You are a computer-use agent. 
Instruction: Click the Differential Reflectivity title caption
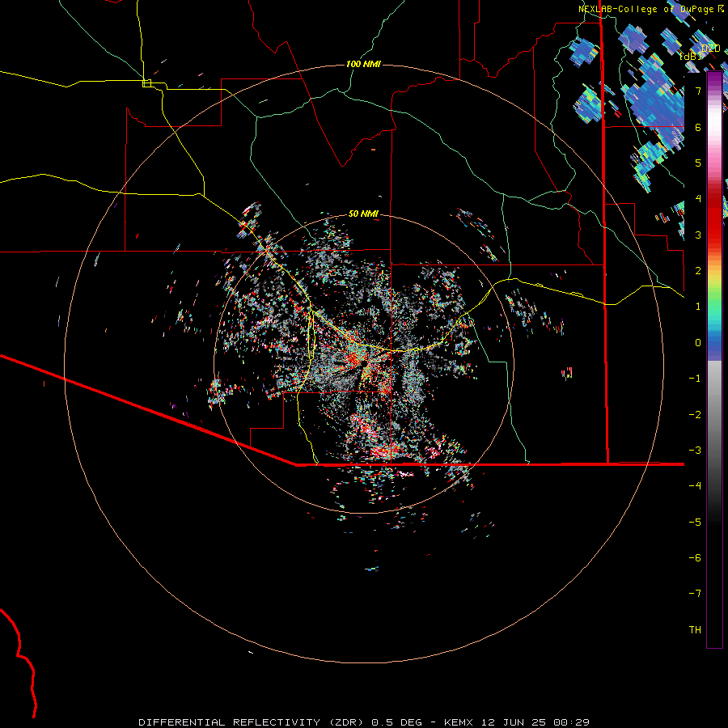click(363, 722)
